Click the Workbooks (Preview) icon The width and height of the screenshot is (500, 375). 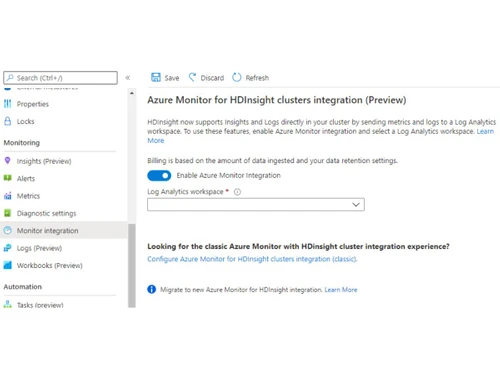click(8, 265)
